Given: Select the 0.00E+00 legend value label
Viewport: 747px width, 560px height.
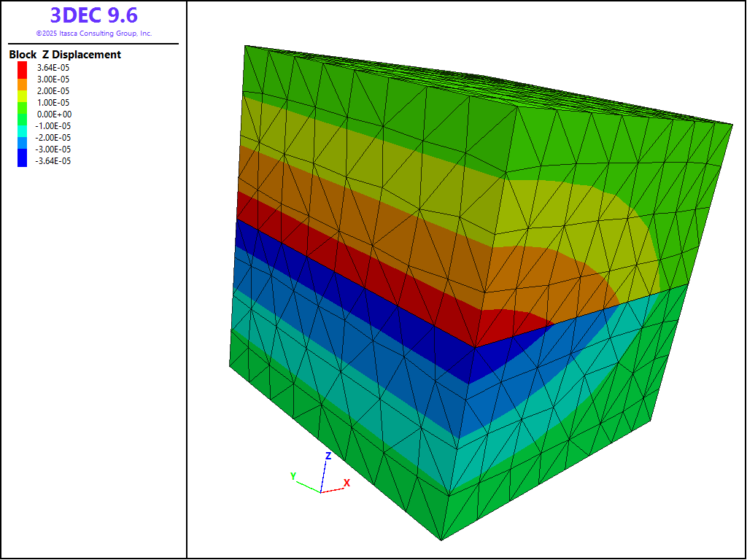Looking at the screenshot, I should click(x=54, y=114).
